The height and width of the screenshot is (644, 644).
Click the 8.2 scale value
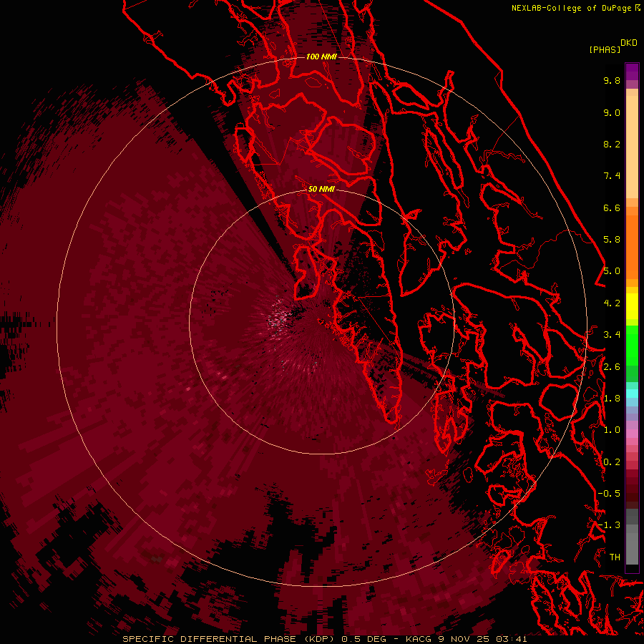pos(612,144)
